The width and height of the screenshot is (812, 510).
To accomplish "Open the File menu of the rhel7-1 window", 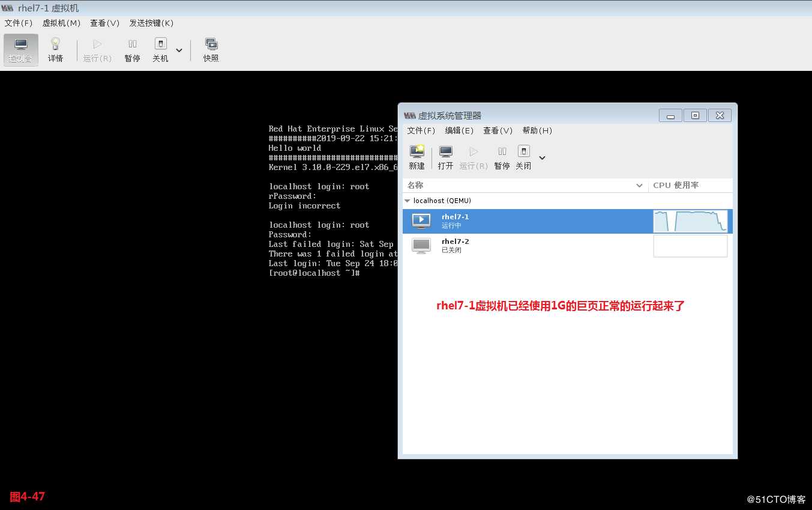I will pyautogui.click(x=19, y=23).
